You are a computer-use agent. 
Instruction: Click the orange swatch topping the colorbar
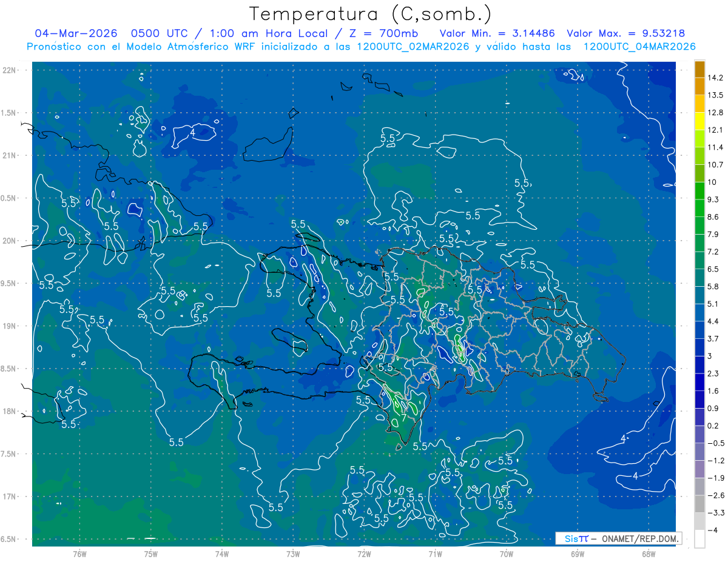(699, 69)
